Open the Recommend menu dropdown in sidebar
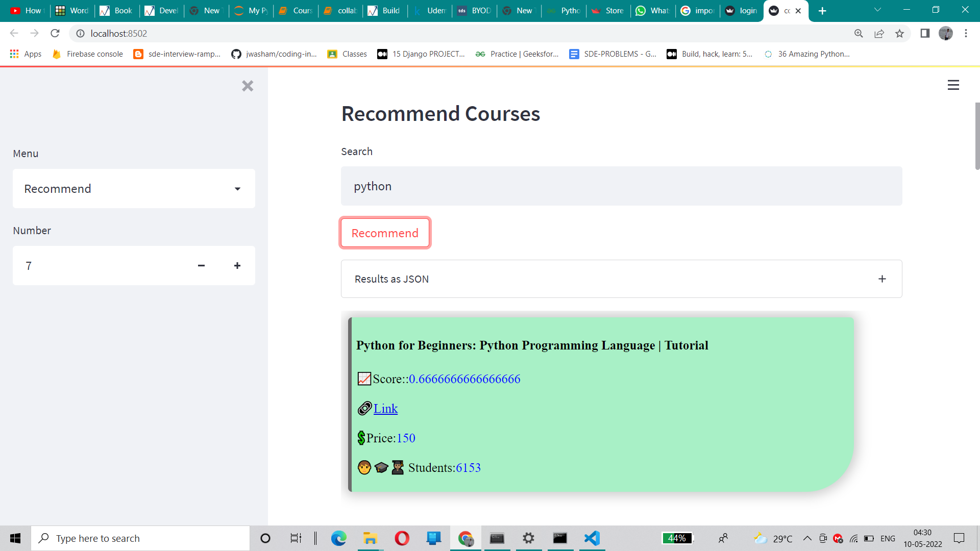Viewport: 980px width, 551px height. pos(134,188)
